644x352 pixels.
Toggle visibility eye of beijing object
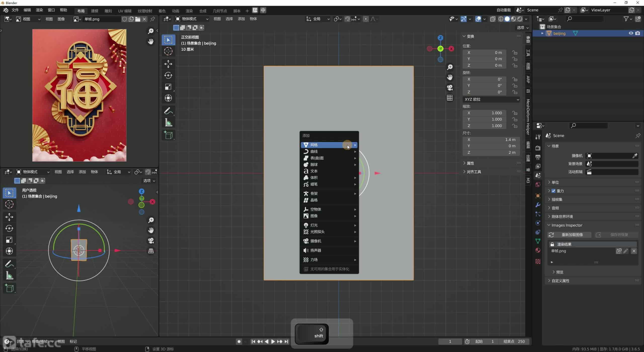(631, 33)
